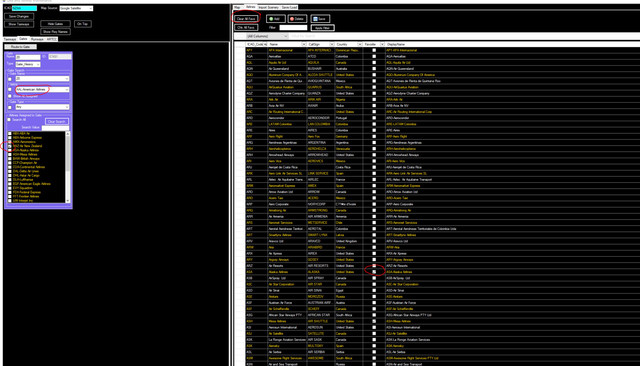Select the AIR SASK callsign cell
640x366 pixels.
(320, 339)
